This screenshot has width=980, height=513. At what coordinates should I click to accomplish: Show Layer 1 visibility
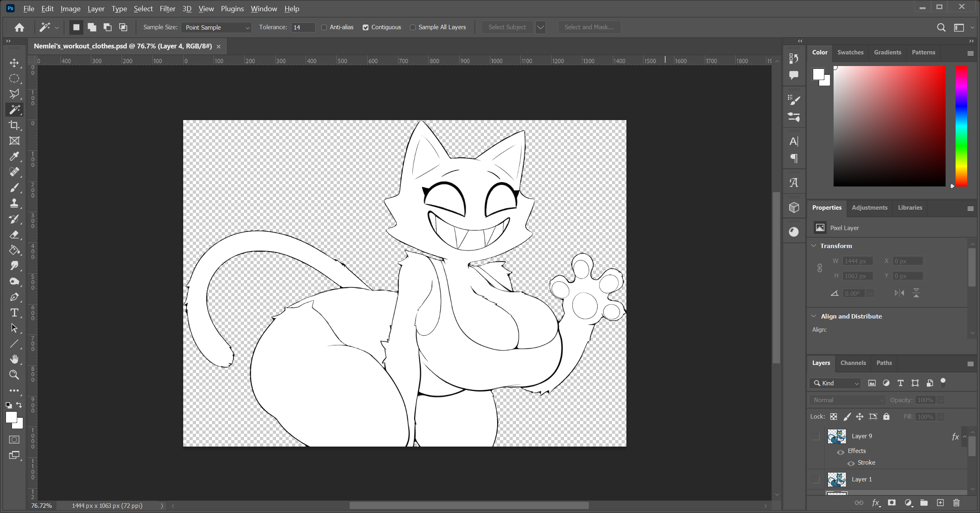(x=816, y=479)
